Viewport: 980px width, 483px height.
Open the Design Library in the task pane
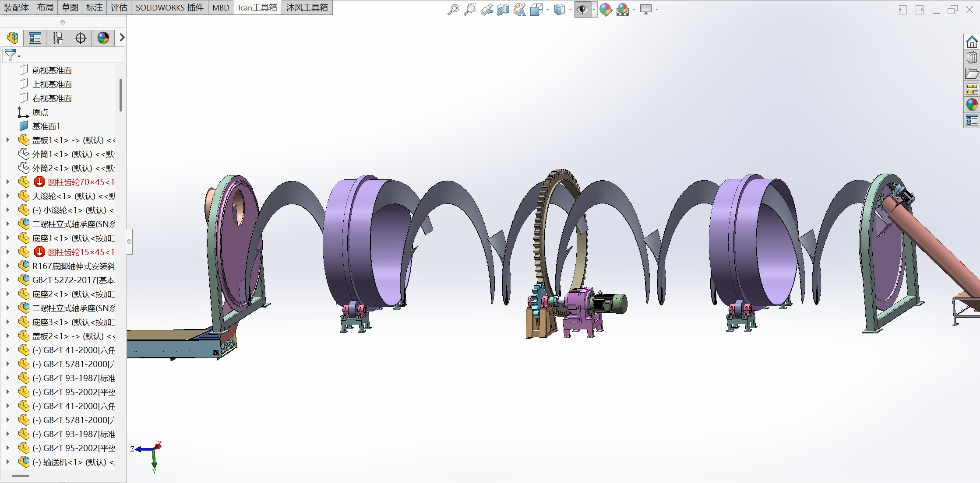coord(972,57)
